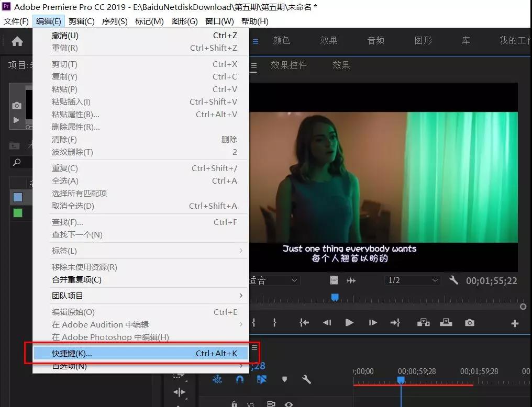Export frame with camera icon in monitor
This screenshot has height=407, width=532.
470,323
